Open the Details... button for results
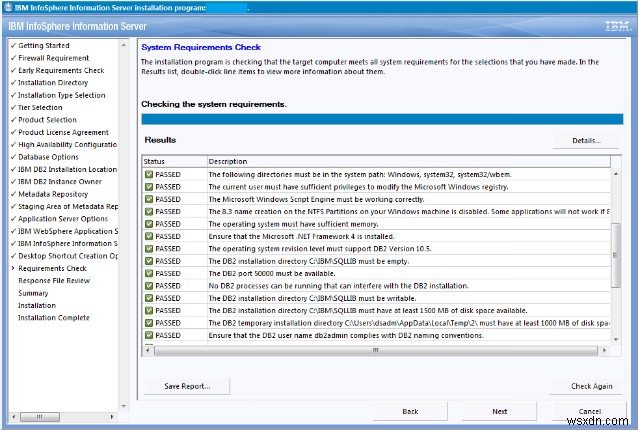 pyautogui.click(x=585, y=141)
